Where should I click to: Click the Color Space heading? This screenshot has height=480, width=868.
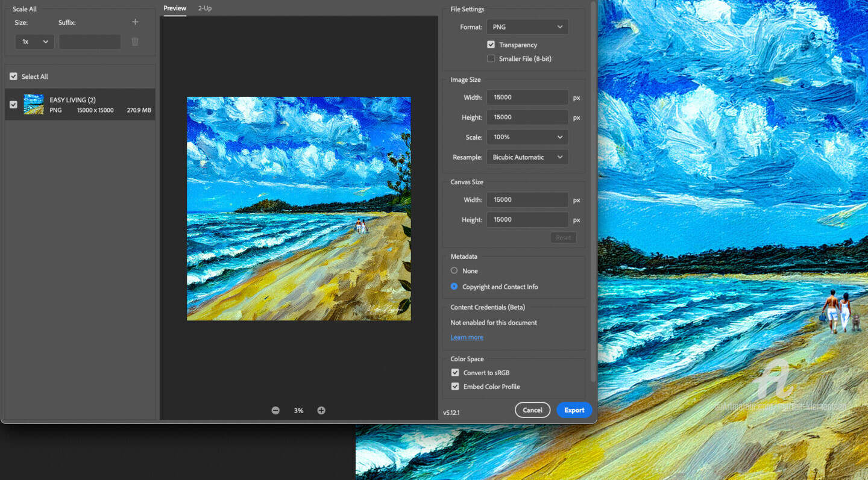click(467, 359)
